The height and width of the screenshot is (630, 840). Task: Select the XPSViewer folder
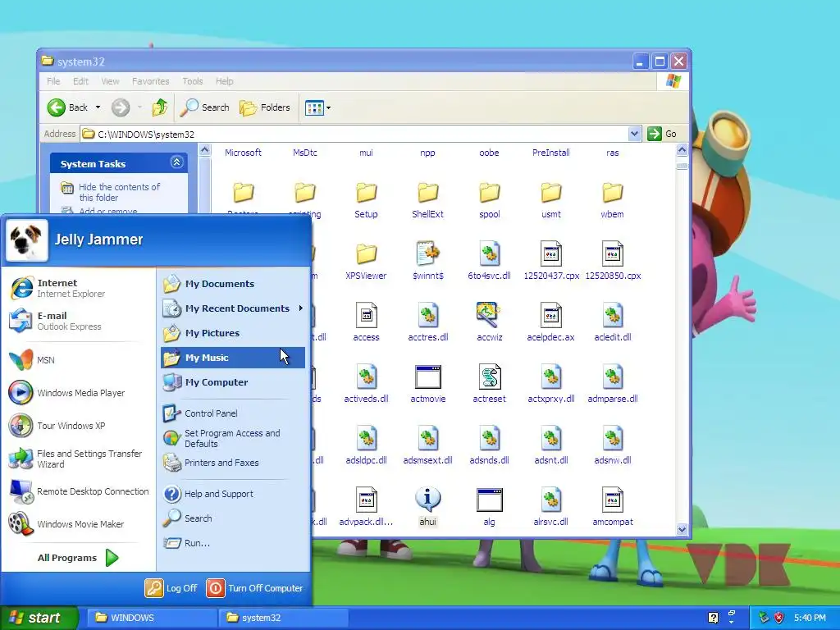pyautogui.click(x=366, y=262)
